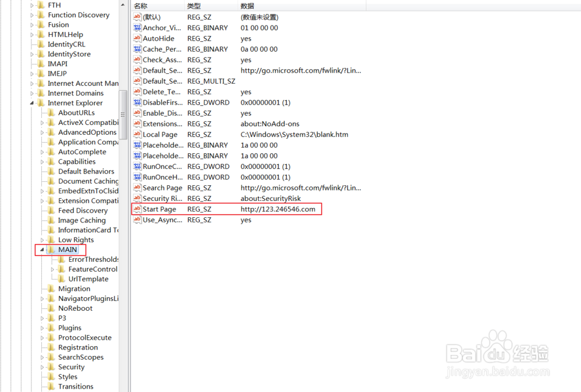The image size is (581, 392).
Task: Expand the FeatureControl key
Action: 52,269
